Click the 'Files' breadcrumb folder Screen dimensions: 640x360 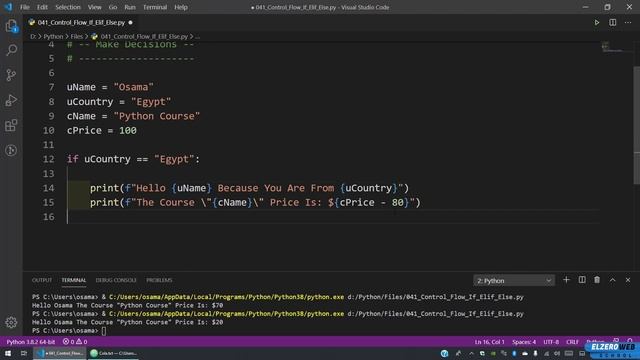pyautogui.click(x=76, y=36)
